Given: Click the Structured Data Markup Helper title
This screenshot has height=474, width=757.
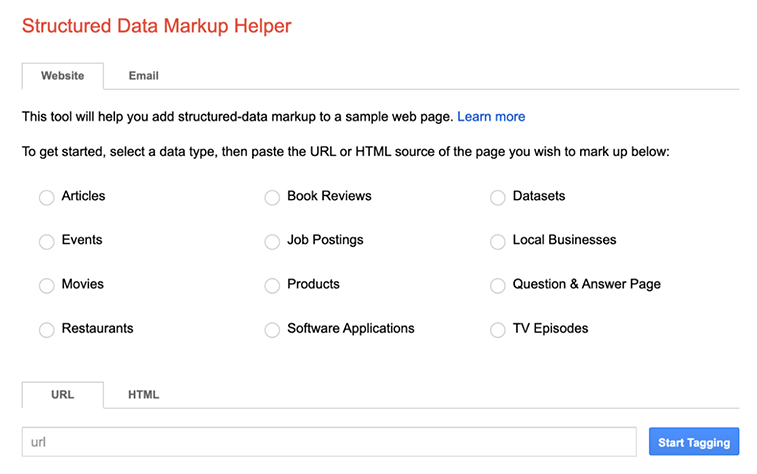Looking at the screenshot, I should point(157,26).
